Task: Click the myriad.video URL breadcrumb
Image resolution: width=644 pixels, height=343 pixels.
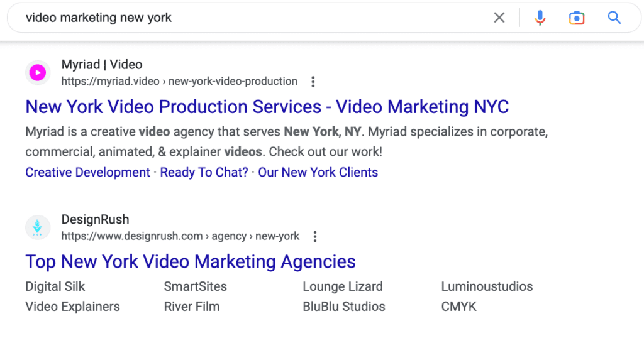Action: click(x=179, y=81)
